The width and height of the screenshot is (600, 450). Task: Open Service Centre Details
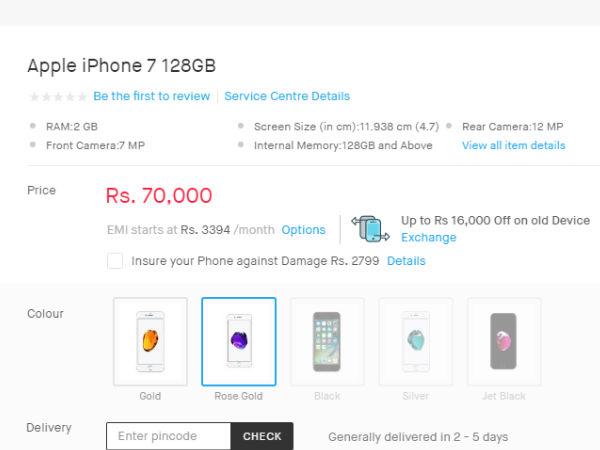coord(287,97)
